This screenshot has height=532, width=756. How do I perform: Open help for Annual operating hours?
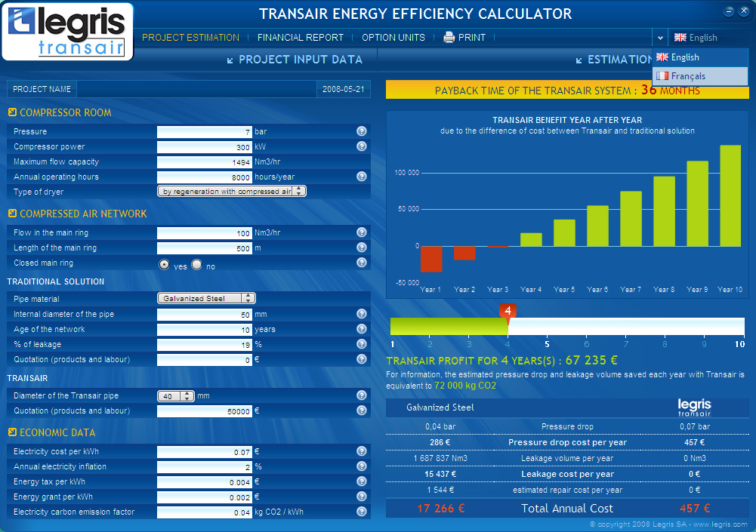362,177
